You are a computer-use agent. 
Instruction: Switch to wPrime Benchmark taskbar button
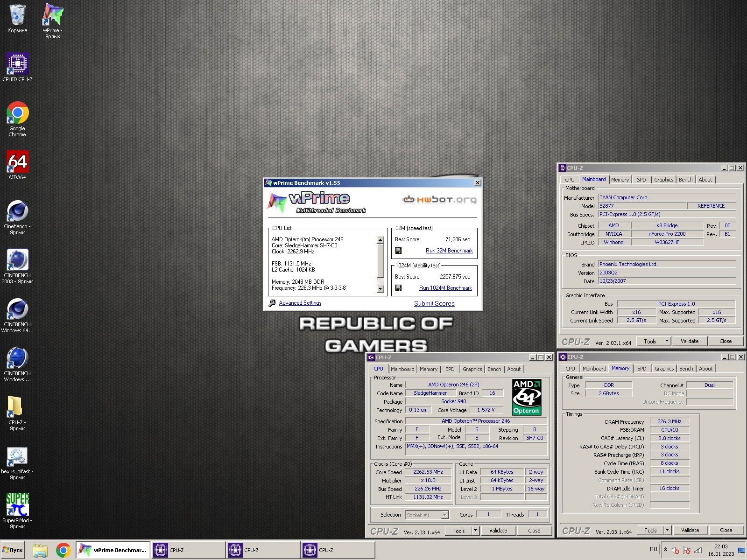tap(113, 550)
